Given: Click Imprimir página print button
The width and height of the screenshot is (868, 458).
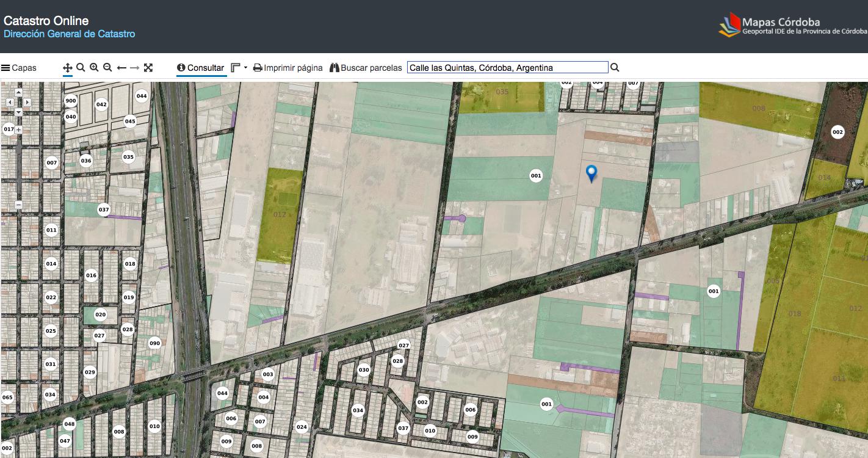Looking at the screenshot, I should point(288,68).
